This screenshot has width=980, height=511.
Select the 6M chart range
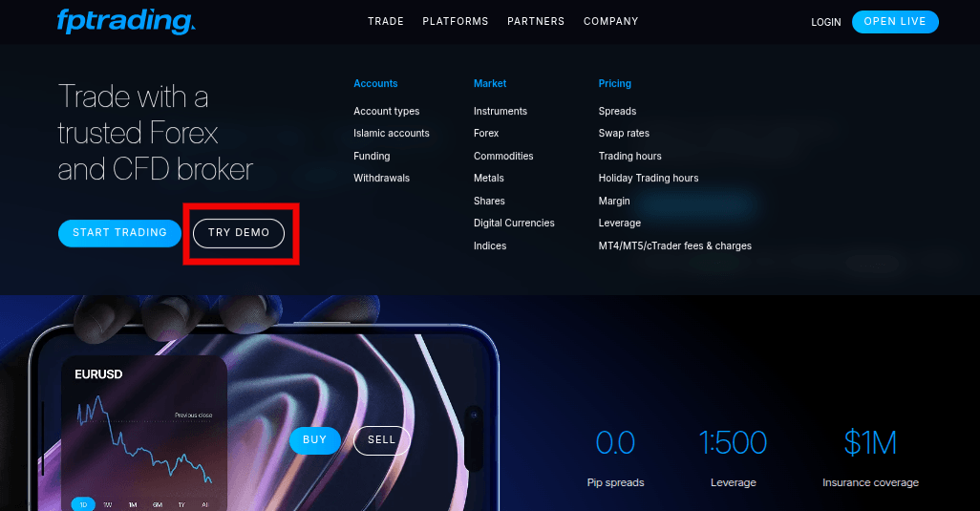click(158, 504)
